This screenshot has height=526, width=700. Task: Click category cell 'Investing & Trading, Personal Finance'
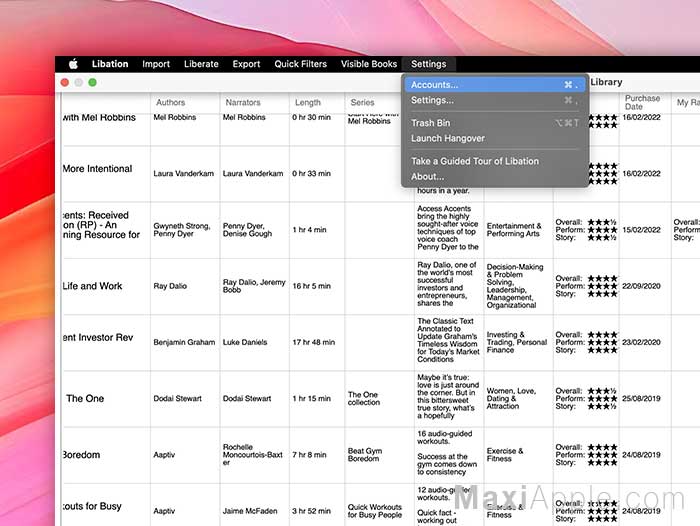click(x=518, y=342)
